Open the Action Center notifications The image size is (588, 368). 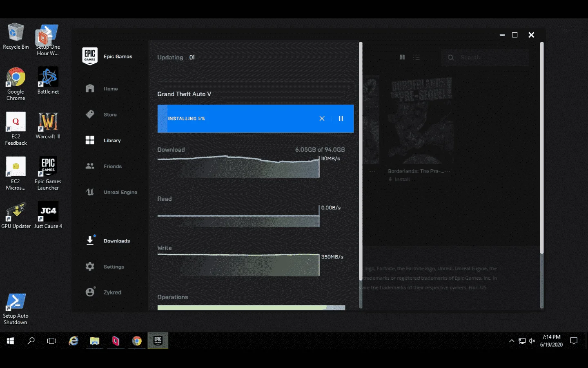[574, 341]
